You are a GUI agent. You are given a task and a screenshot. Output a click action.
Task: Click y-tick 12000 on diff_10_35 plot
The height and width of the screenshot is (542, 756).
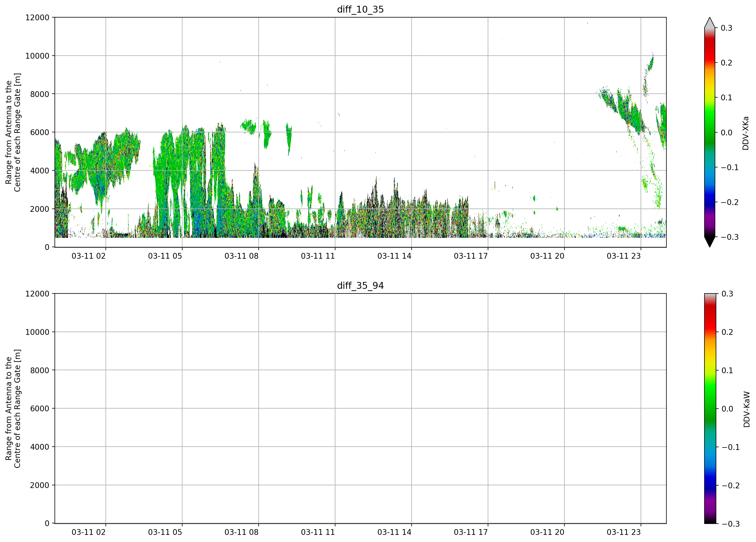pyautogui.click(x=37, y=17)
